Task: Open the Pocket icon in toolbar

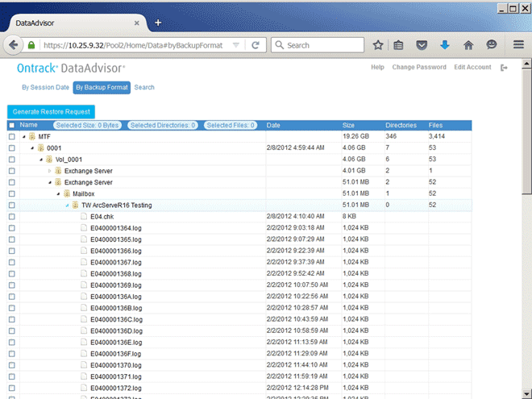Action: tap(422, 45)
